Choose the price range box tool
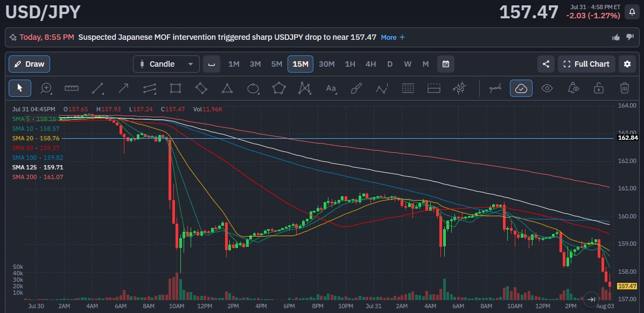 coord(433,88)
